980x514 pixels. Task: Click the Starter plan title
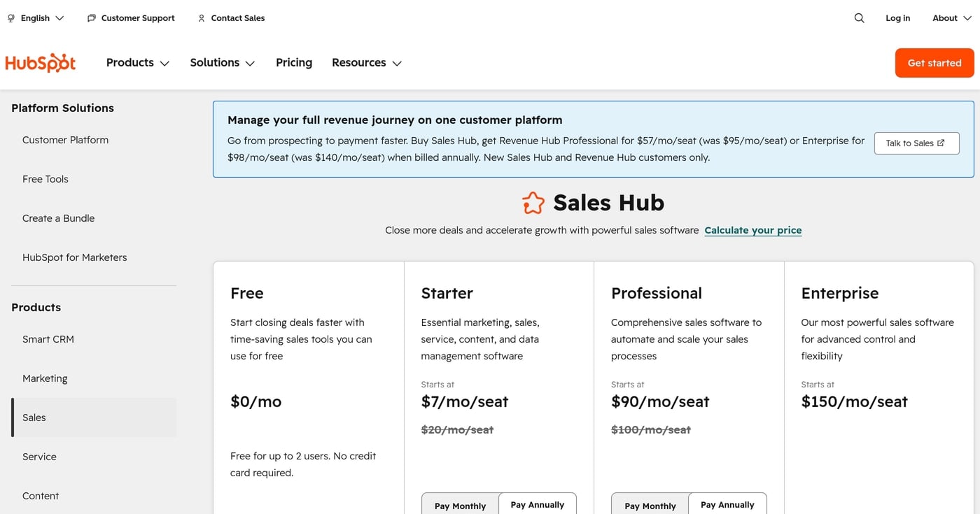447,293
